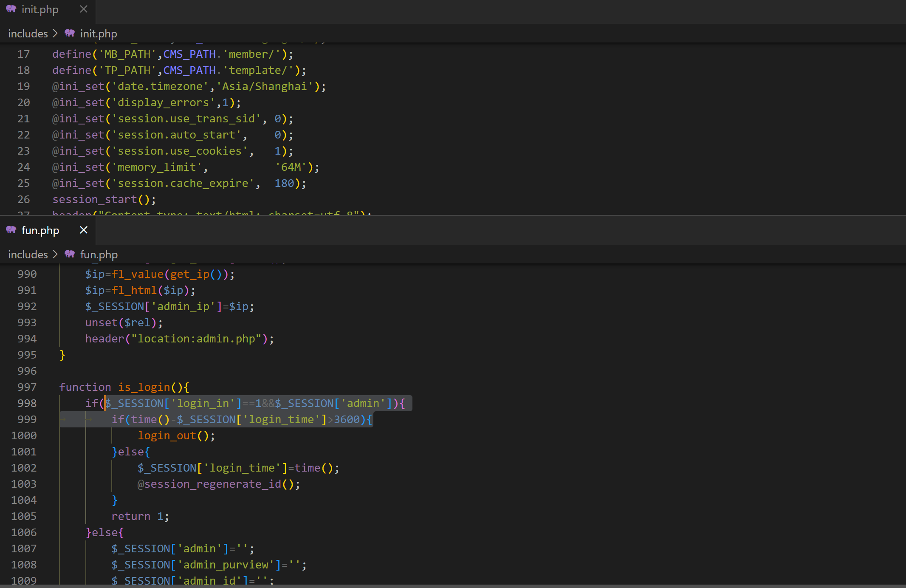This screenshot has width=906, height=588.
Task: Open the includes breadcrumb in the bottom editor
Action: (28, 254)
